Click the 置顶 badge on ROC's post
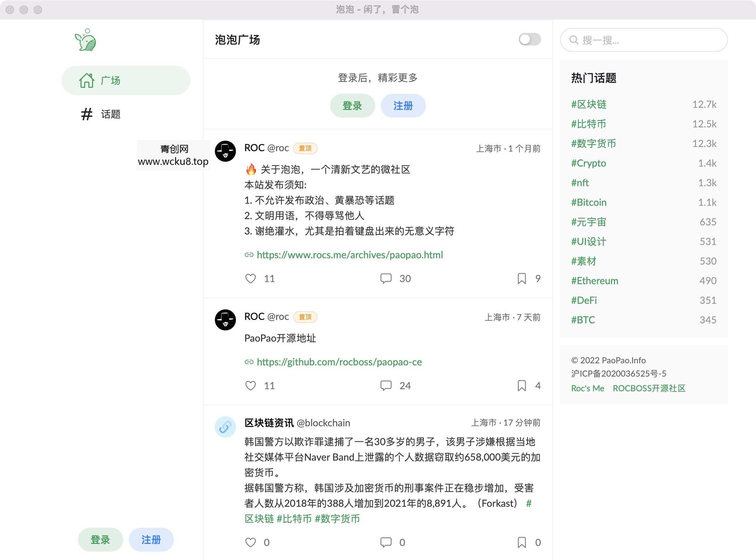 (x=305, y=148)
